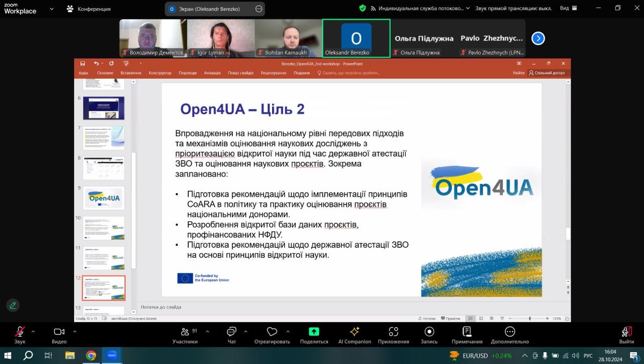Expand the reactions options arrow
This screenshot has height=364, width=644.
coord(288,331)
